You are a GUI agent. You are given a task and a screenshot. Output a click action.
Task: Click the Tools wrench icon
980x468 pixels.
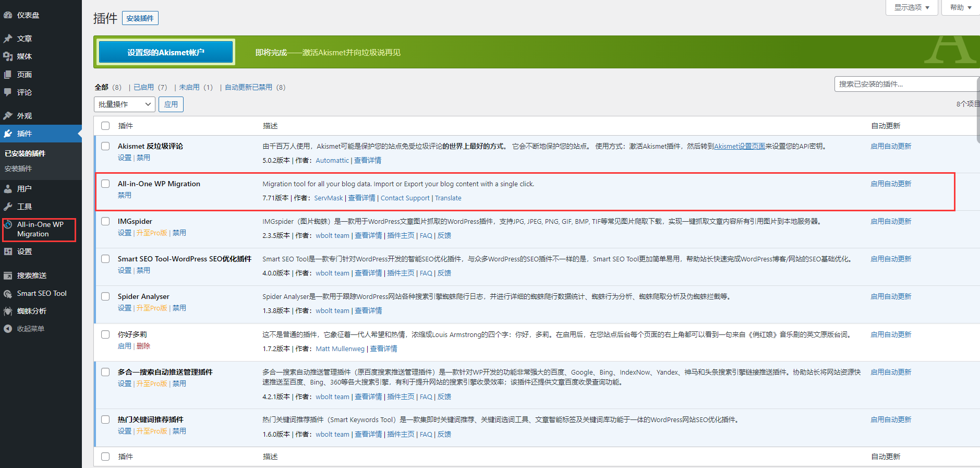[8, 207]
